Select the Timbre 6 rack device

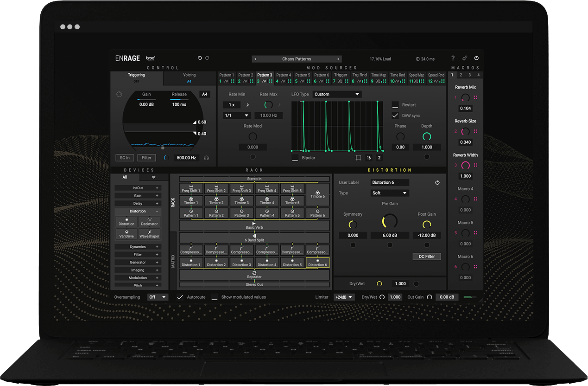point(317,194)
